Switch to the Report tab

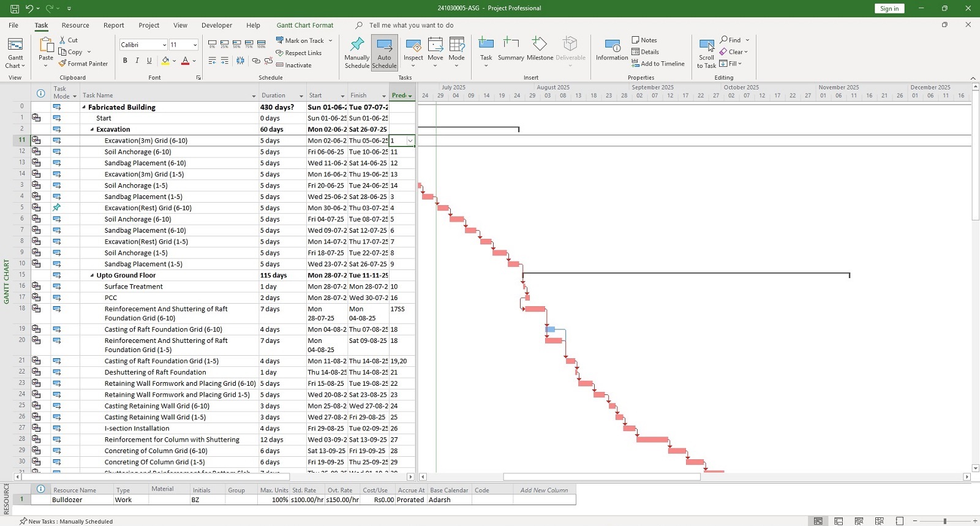coord(114,26)
